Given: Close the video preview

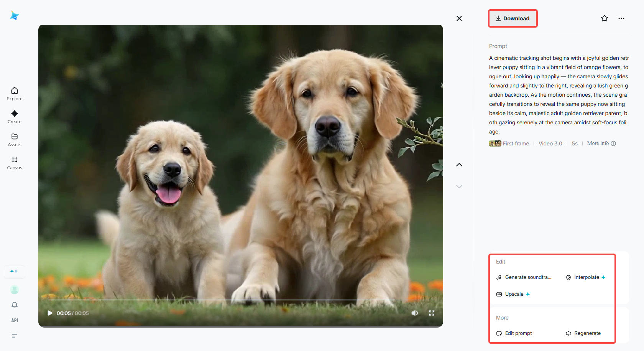Looking at the screenshot, I should tap(459, 18).
